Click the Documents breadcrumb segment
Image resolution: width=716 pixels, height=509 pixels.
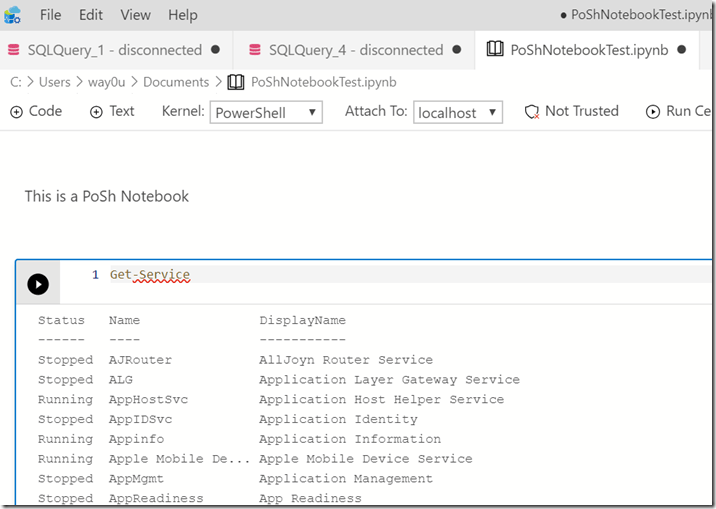(x=176, y=82)
